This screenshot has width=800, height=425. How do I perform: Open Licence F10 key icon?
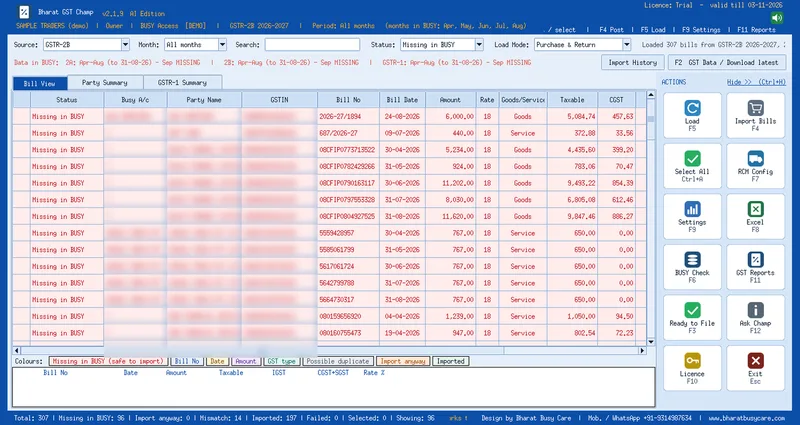tap(692, 361)
